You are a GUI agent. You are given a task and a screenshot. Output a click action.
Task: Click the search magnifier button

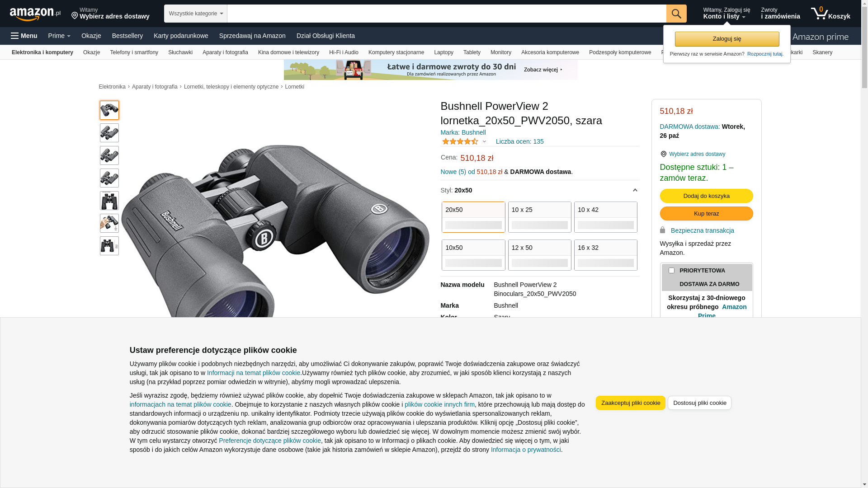tap(676, 14)
